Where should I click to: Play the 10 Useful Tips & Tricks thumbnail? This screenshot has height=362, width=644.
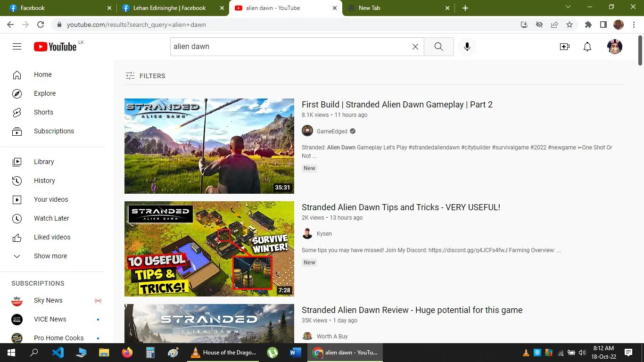(x=209, y=249)
